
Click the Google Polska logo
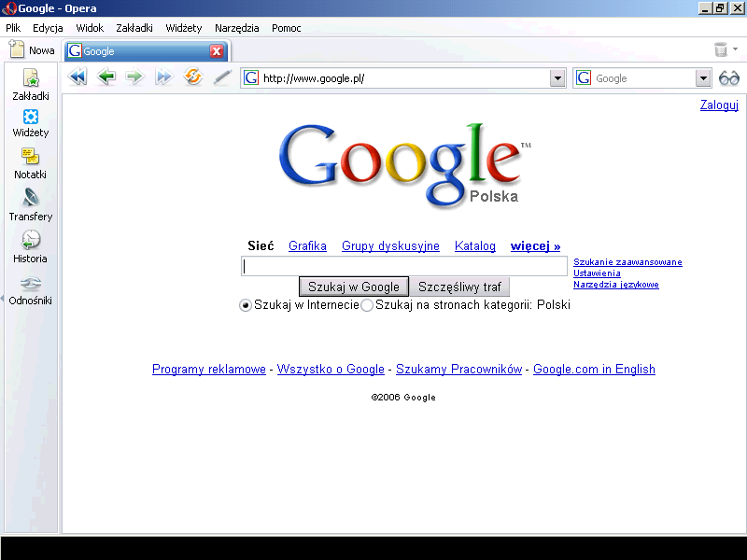(405, 165)
